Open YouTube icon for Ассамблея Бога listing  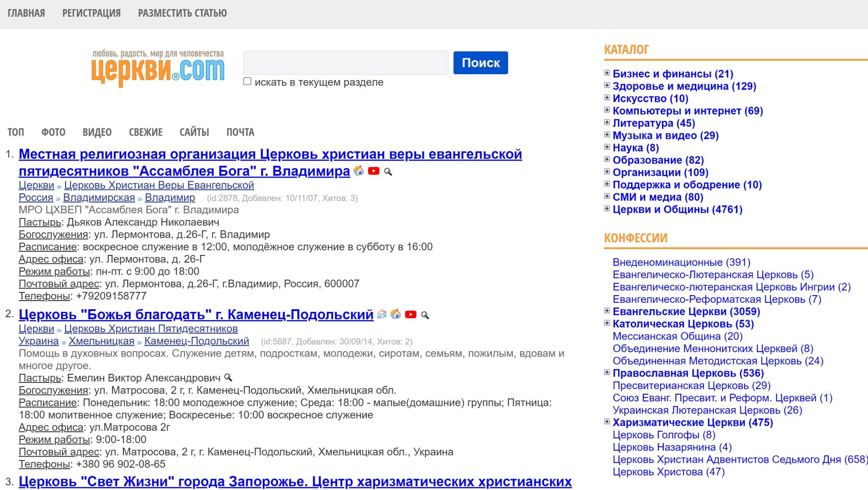[x=373, y=171]
